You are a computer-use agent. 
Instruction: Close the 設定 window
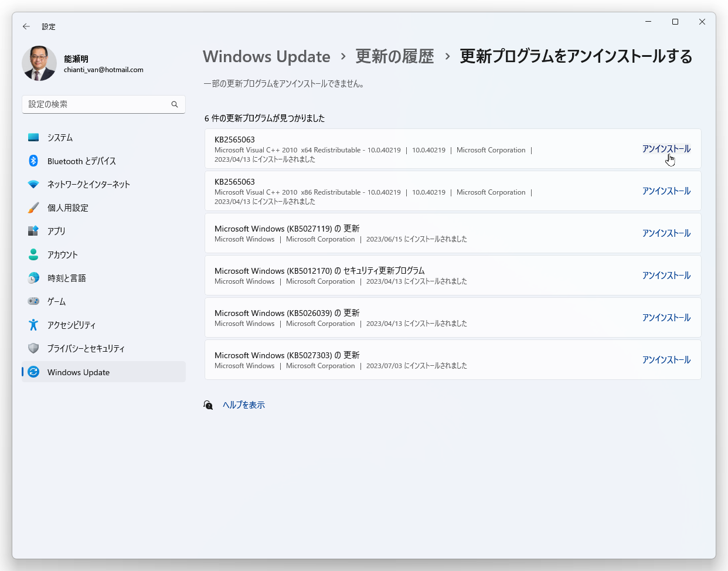(702, 22)
